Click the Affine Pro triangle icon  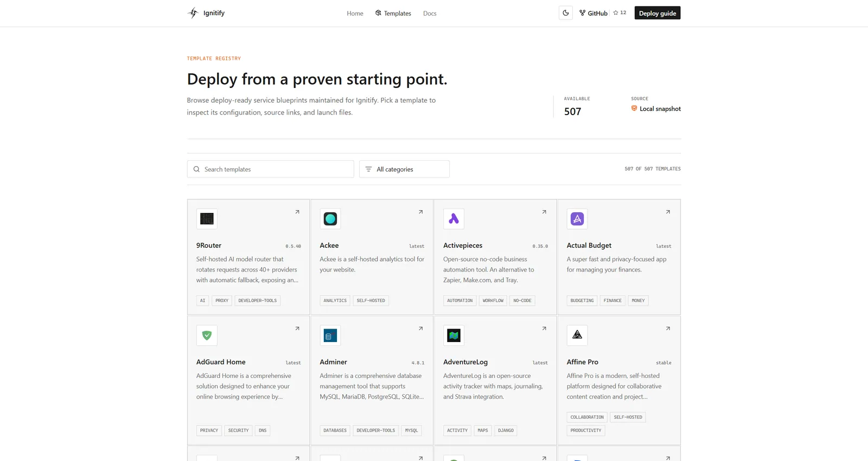(x=577, y=336)
